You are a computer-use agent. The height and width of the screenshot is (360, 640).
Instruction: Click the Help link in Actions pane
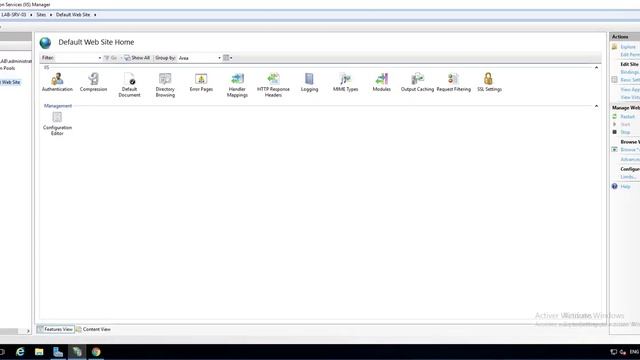coord(625,187)
